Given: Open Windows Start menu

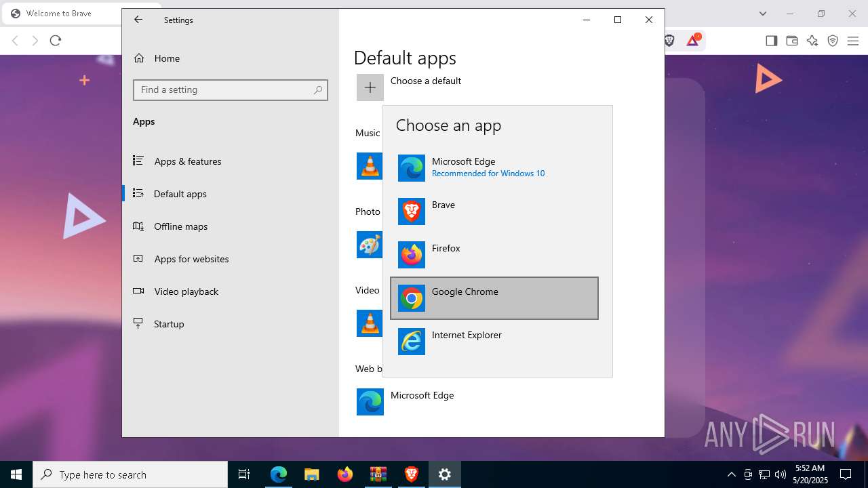Looking at the screenshot, I should [x=16, y=474].
